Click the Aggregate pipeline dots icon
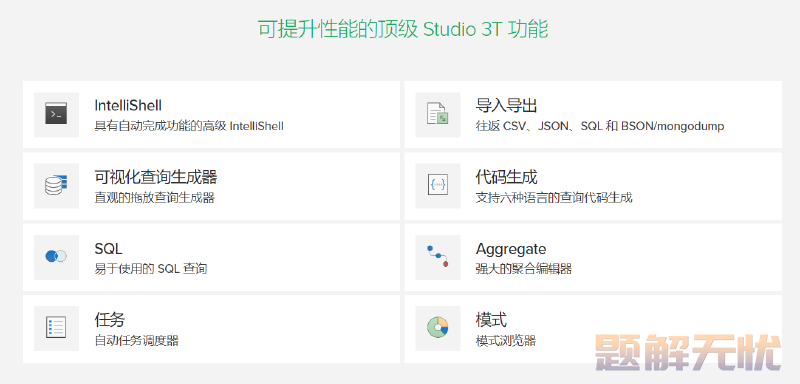800x384 pixels. click(x=437, y=256)
